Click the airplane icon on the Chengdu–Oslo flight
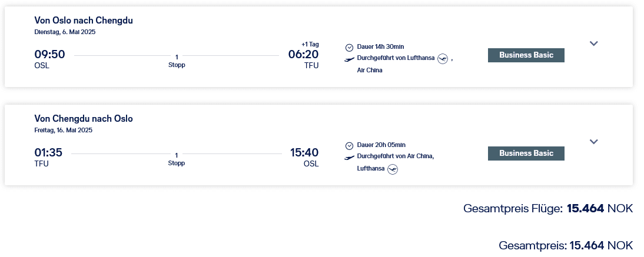 pyautogui.click(x=349, y=157)
